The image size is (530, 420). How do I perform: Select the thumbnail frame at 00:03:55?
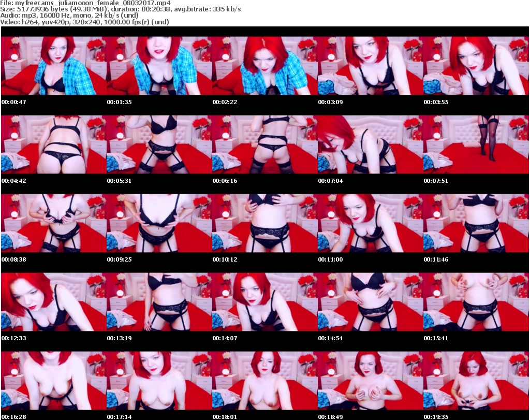(476, 66)
